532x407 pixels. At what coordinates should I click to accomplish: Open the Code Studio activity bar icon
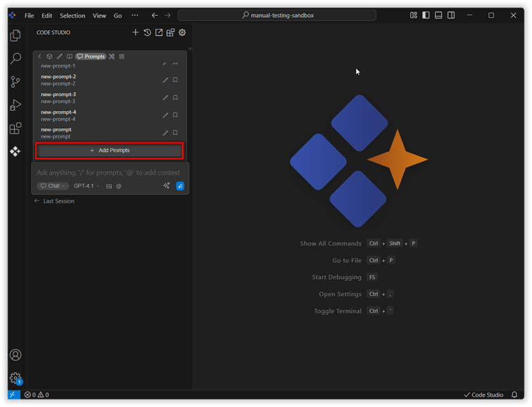[15, 151]
